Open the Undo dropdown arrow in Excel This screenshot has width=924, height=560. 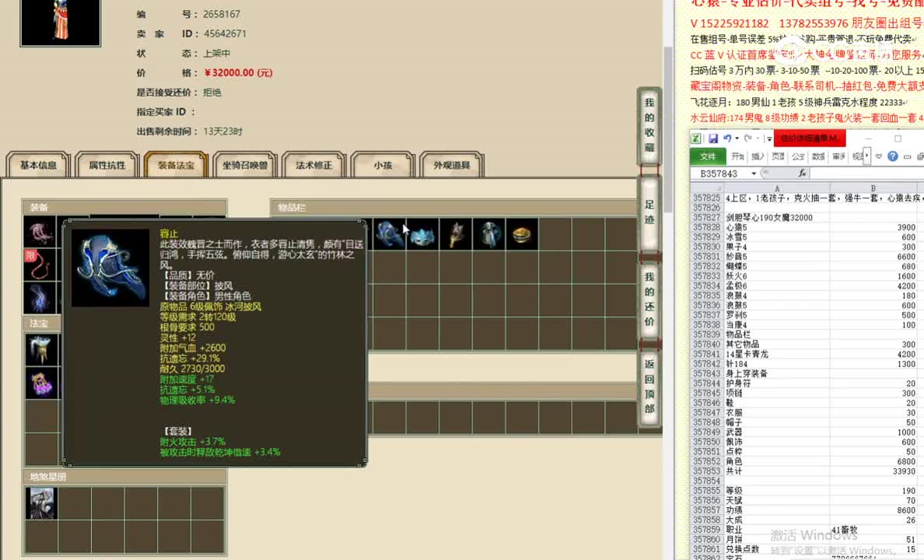click(x=737, y=138)
